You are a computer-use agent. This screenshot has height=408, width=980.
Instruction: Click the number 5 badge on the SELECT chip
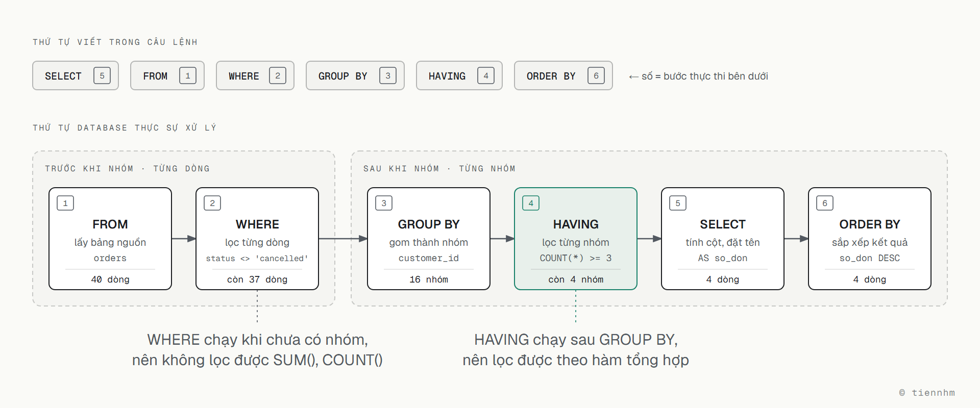tap(102, 75)
